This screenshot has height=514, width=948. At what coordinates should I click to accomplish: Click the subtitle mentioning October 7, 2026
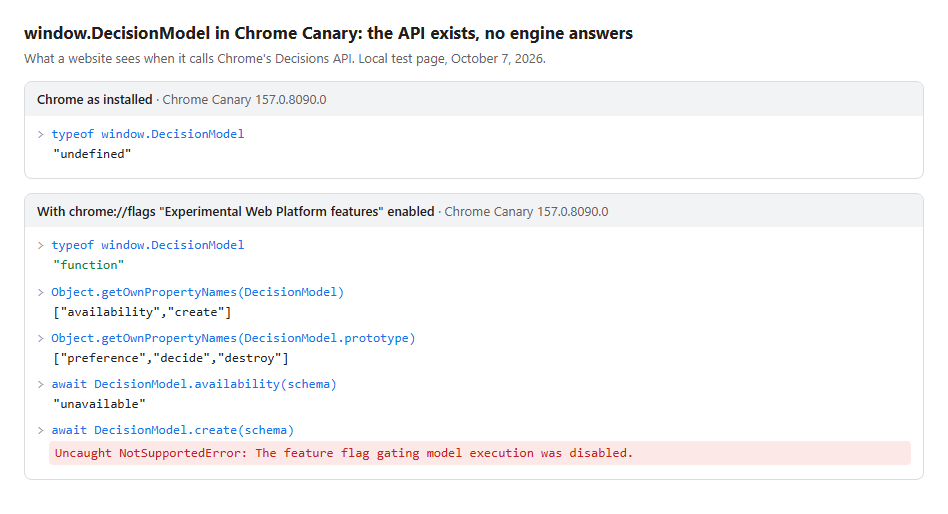(285, 59)
